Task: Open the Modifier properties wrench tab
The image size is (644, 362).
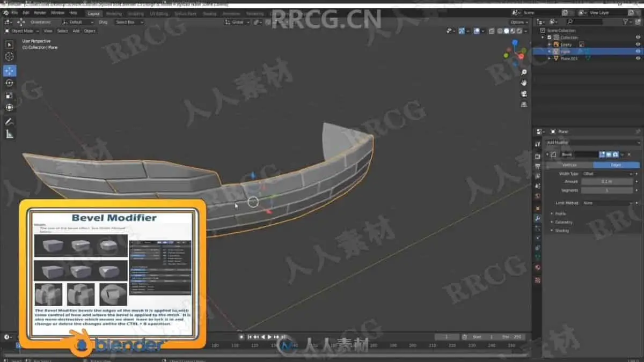Action: click(x=537, y=218)
